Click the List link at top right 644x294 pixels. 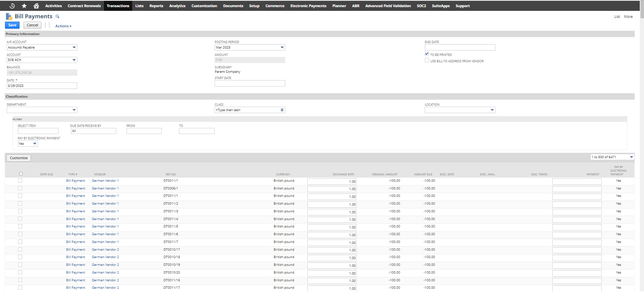(617, 16)
